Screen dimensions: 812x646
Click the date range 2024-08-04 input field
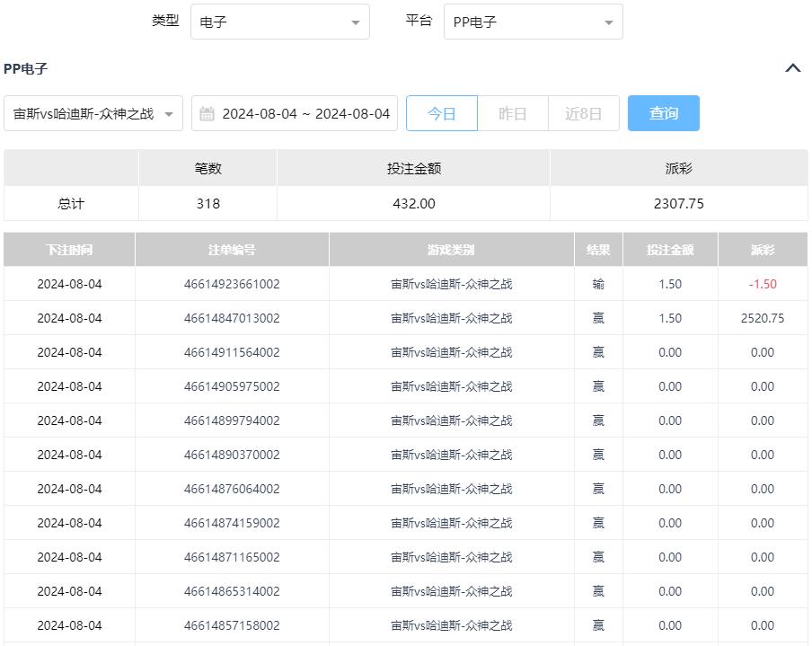pyautogui.click(x=305, y=114)
